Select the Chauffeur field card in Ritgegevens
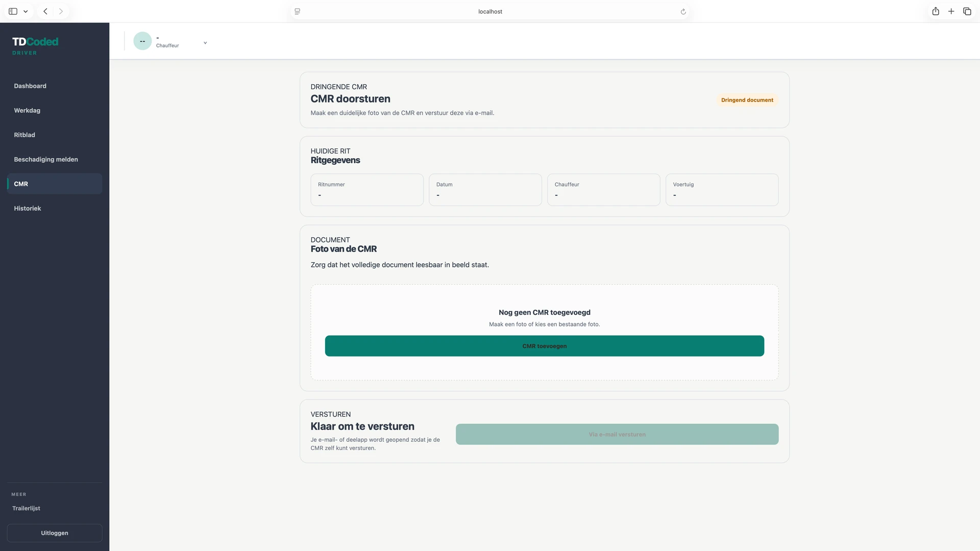This screenshot has height=551, width=980. point(604,190)
